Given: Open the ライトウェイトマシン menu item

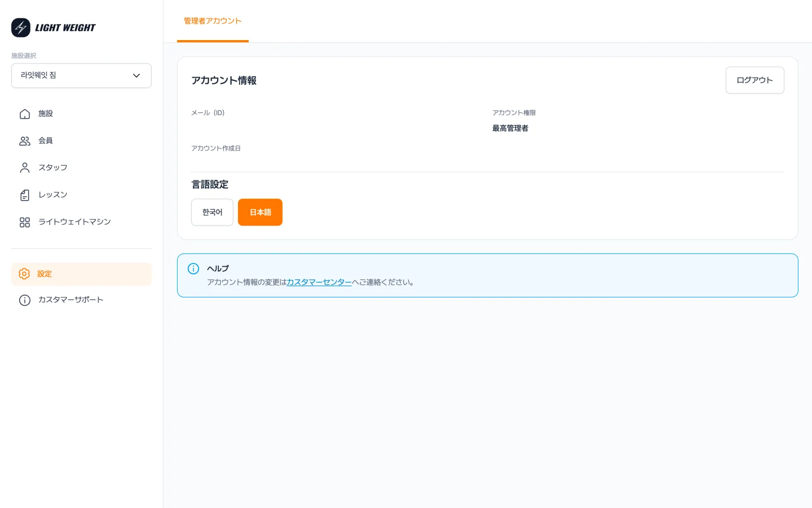Looking at the screenshot, I should click(81, 222).
